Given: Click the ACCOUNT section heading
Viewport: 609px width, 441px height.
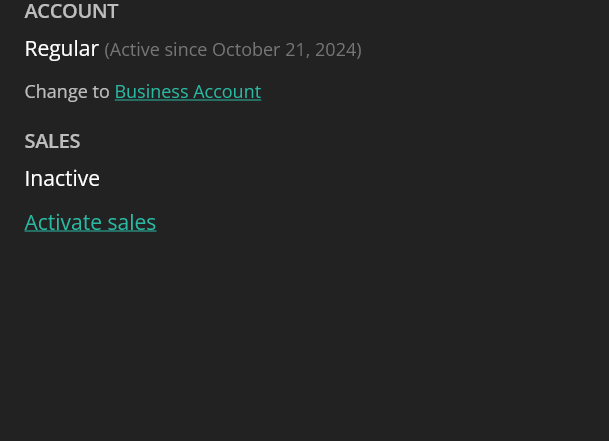Looking at the screenshot, I should [x=71, y=11].
